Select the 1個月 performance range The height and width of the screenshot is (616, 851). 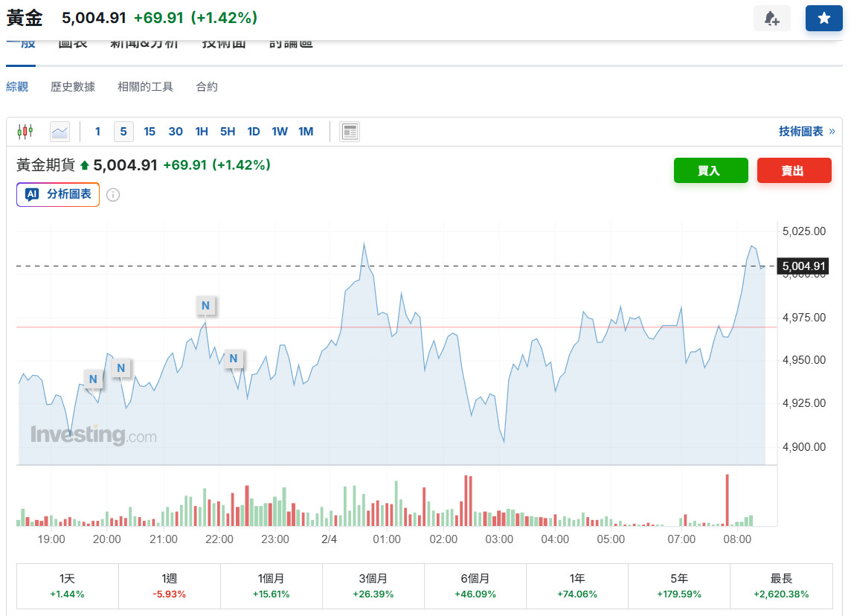271,586
